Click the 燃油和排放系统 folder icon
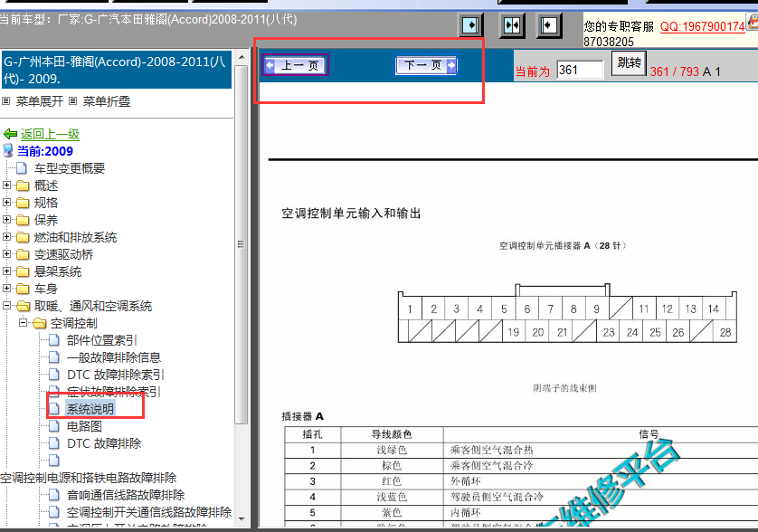This screenshot has width=758, height=532. pos(23,237)
